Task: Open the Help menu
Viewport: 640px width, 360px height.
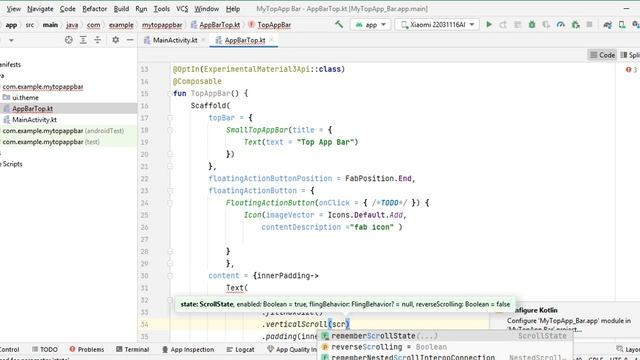Action: tap(233, 9)
